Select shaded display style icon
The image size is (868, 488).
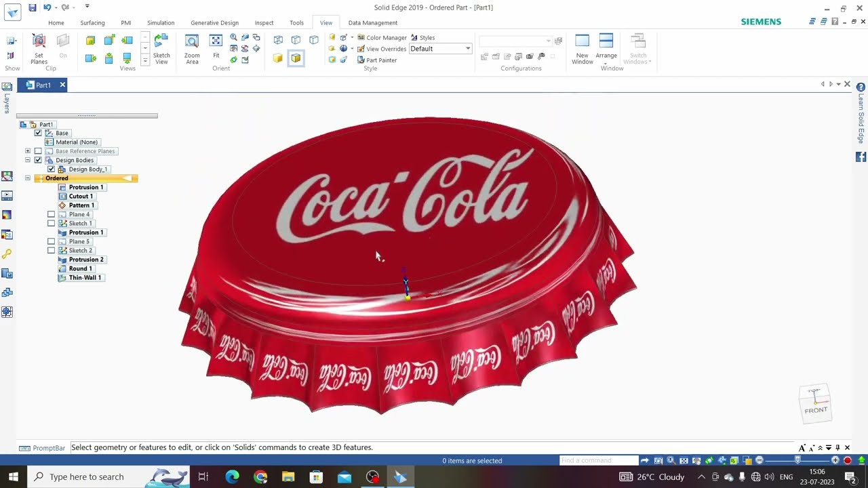point(278,58)
